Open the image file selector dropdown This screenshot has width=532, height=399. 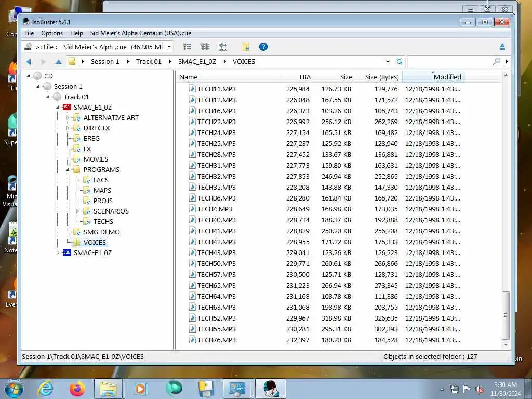(169, 47)
